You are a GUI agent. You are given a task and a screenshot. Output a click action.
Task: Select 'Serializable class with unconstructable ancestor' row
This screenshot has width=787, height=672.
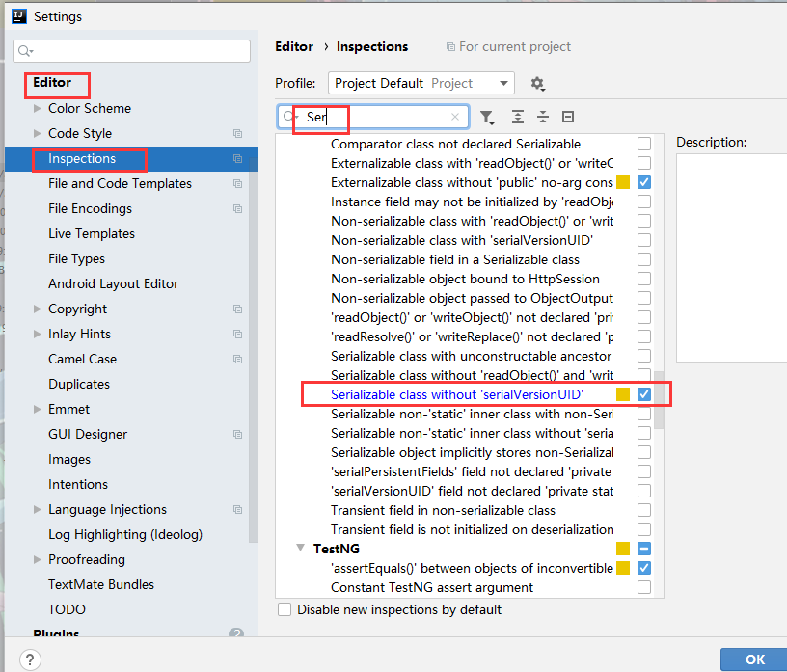click(471, 357)
